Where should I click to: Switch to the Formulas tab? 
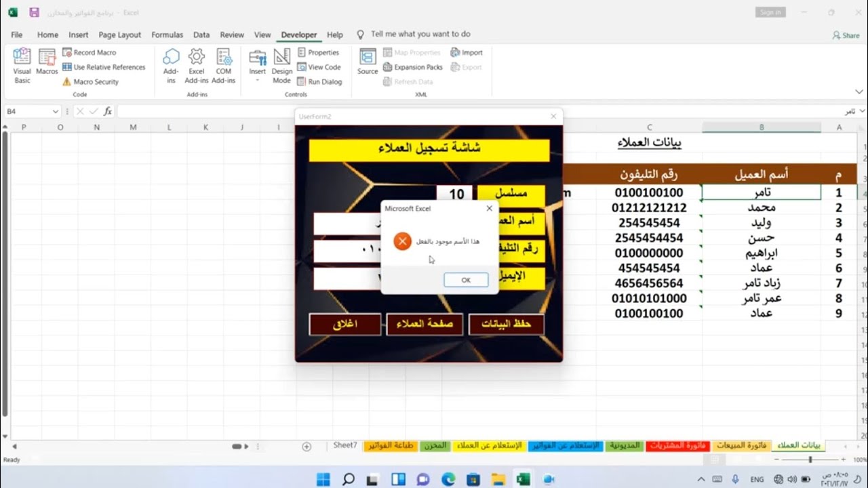click(x=167, y=35)
